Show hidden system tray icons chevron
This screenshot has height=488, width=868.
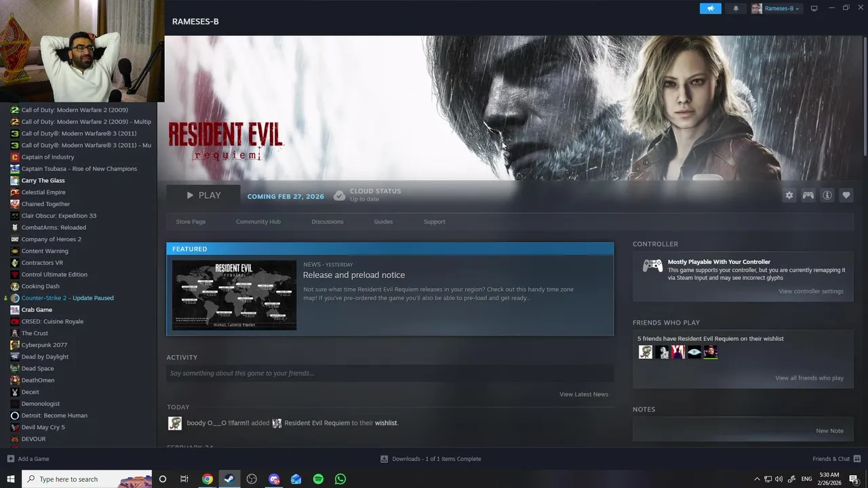[757, 479]
